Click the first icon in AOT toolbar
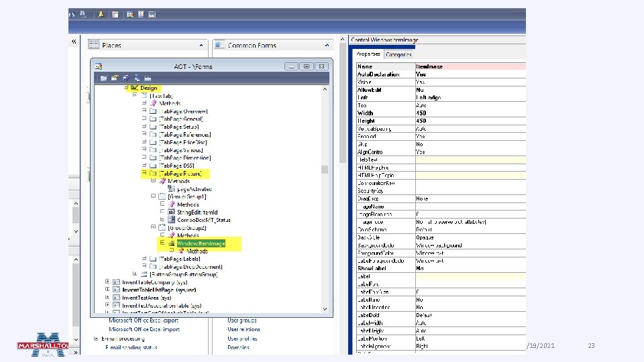The width and height of the screenshot is (644, 362). [x=103, y=78]
